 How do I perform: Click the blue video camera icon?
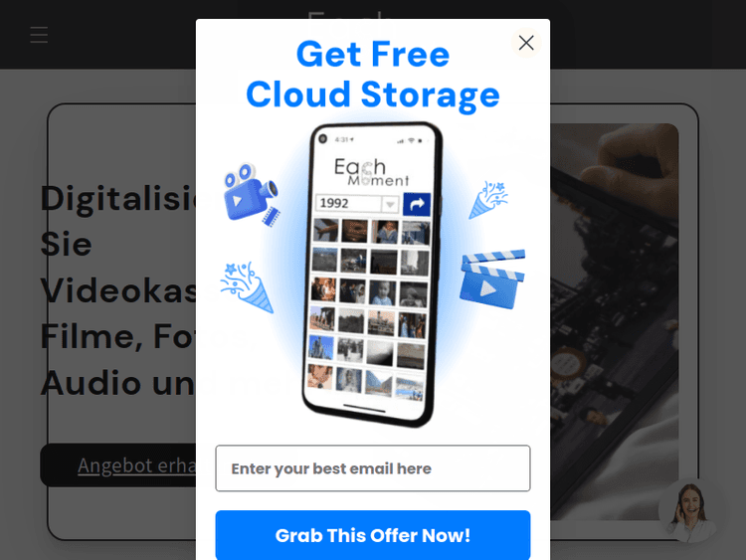pos(252,195)
